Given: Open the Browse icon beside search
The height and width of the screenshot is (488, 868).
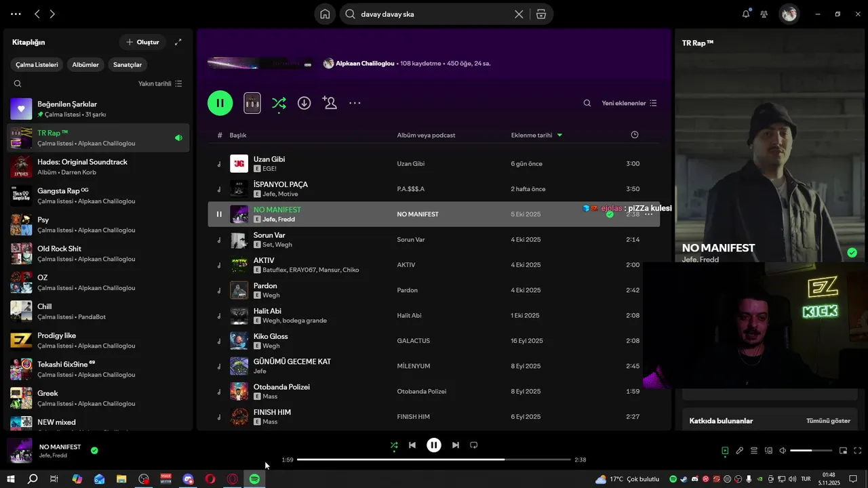Looking at the screenshot, I should pyautogui.click(x=540, y=14).
